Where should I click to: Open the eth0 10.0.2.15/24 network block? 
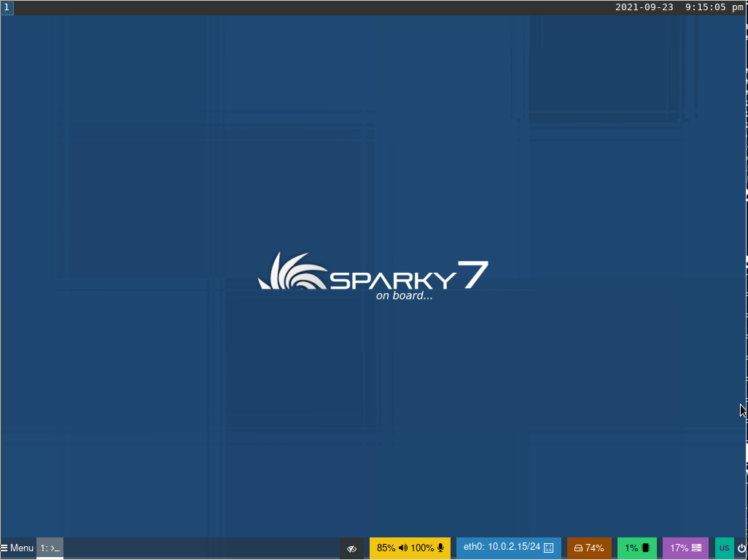(509, 548)
